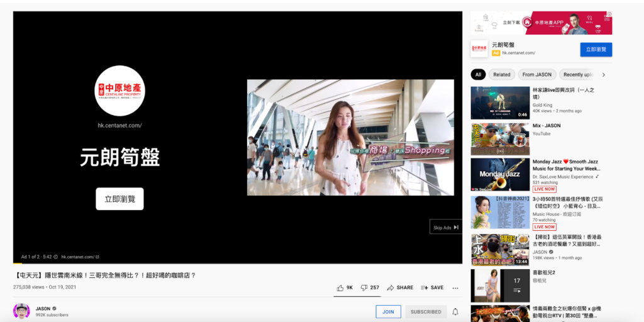Click the Skip Ads button
This screenshot has width=644, height=322.
pyautogui.click(x=446, y=227)
